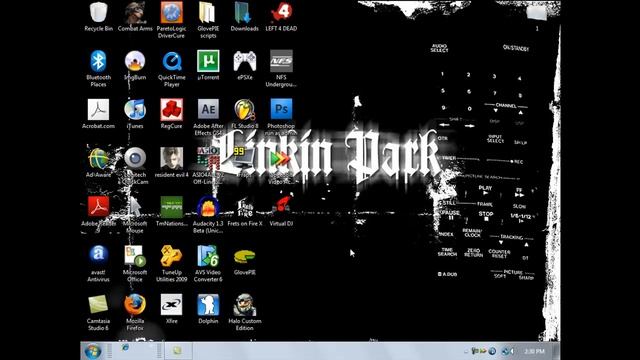Switch to the open window's taskbar button
The image size is (640, 360).
pyautogui.click(x=178, y=351)
